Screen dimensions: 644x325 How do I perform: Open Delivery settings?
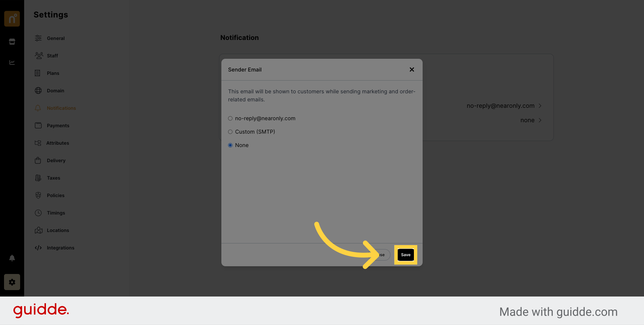click(x=56, y=160)
